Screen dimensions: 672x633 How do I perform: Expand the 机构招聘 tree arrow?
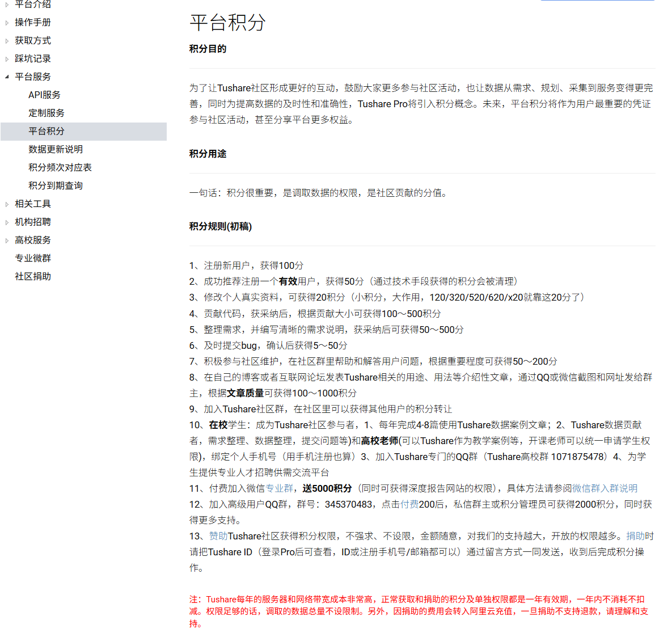[x=7, y=222]
